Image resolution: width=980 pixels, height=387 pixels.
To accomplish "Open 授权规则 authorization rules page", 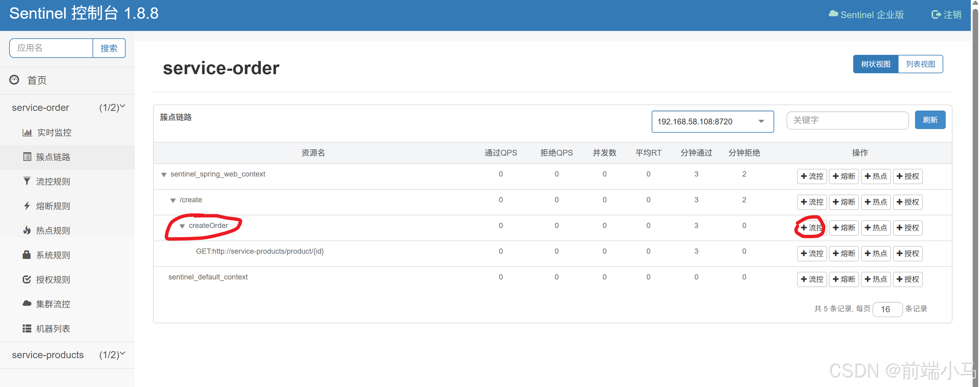I will point(53,280).
